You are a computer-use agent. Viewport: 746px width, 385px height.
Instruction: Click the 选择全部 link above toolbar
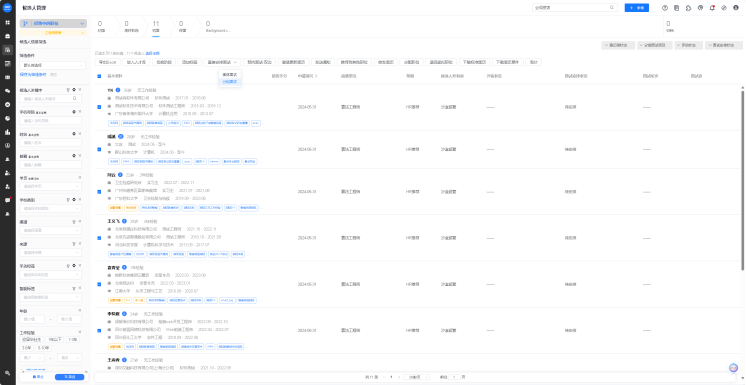tap(153, 53)
